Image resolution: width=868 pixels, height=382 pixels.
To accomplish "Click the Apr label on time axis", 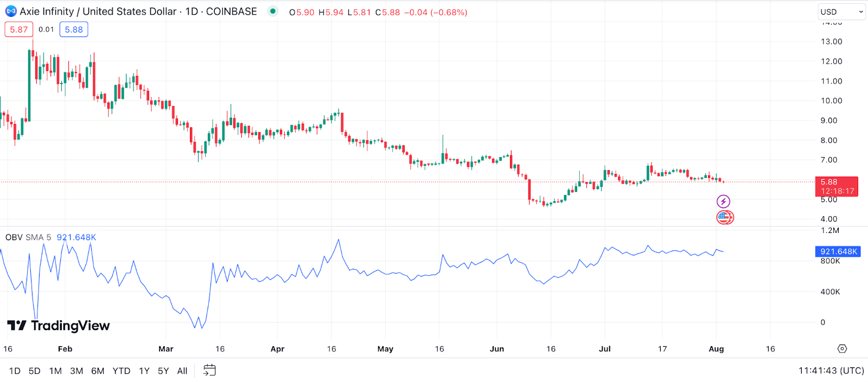I will coord(277,349).
